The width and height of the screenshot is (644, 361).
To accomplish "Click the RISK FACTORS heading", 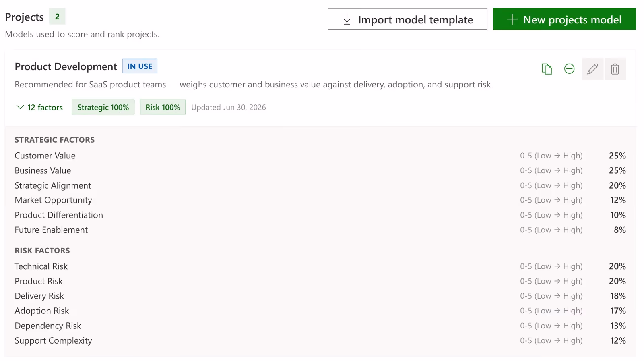I will click(42, 251).
